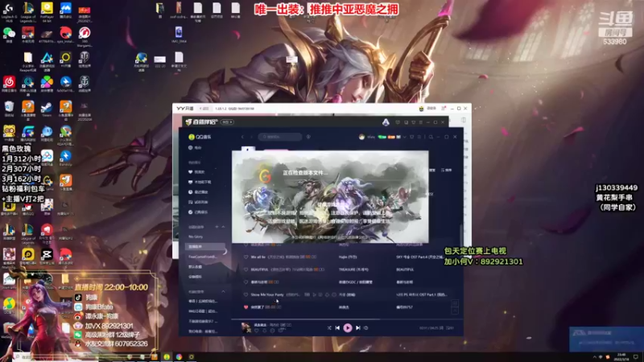Like the Show Me Your Panty song
644x362 pixels.
[x=246, y=294]
